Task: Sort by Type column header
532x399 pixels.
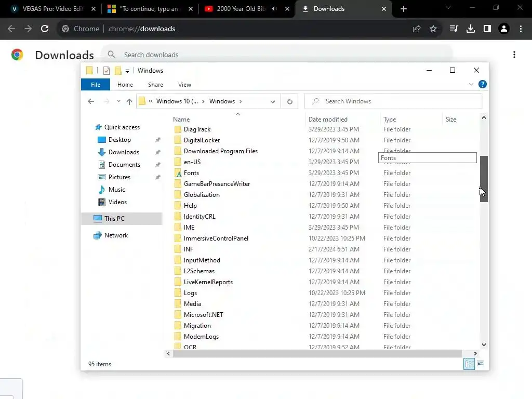Action: [411, 119]
